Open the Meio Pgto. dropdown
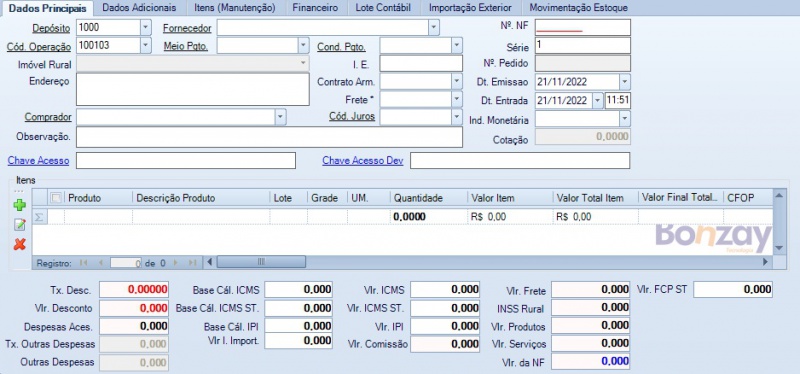Image resolution: width=800 pixels, height=374 pixels. [304, 45]
